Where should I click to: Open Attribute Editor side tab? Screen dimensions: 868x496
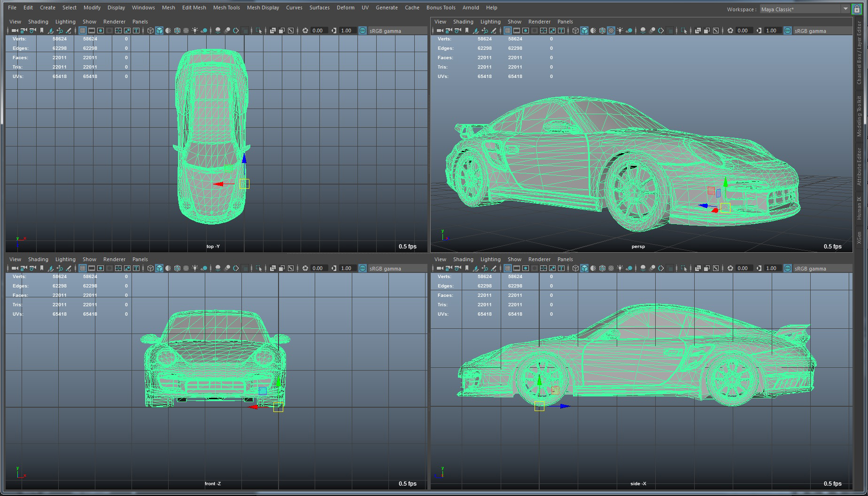860,166
